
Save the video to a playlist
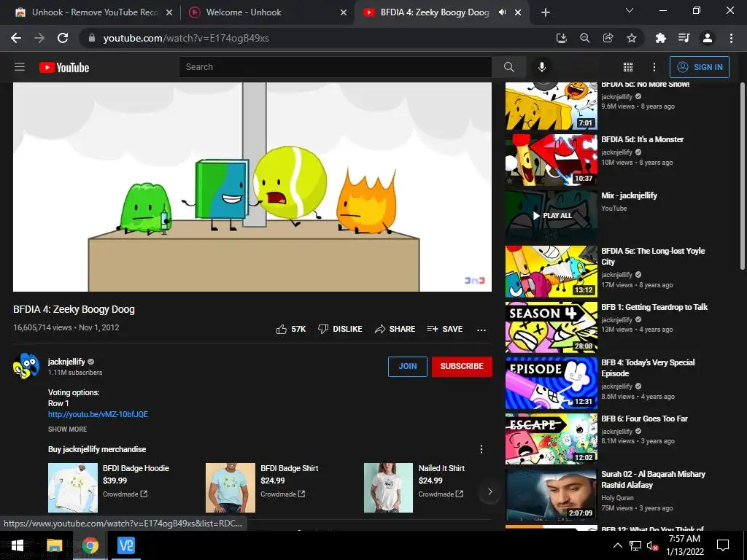click(445, 329)
